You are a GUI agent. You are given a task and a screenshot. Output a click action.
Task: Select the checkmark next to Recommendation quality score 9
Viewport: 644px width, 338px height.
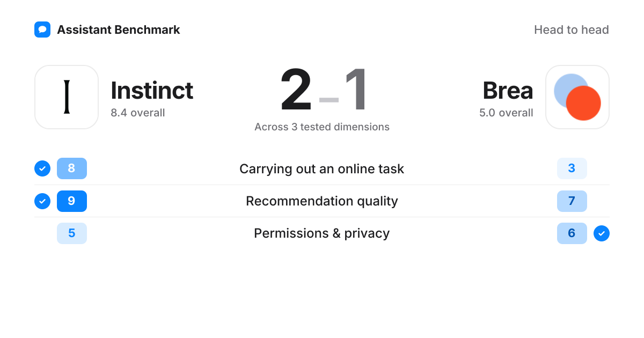[42, 201]
